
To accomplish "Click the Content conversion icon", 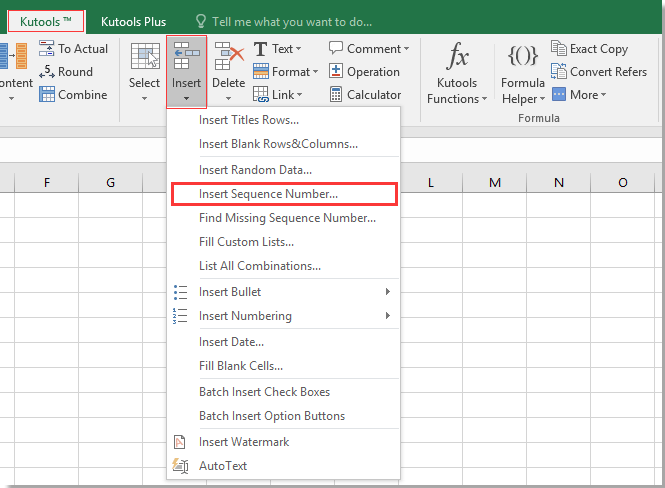I will (x=14, y=56).
